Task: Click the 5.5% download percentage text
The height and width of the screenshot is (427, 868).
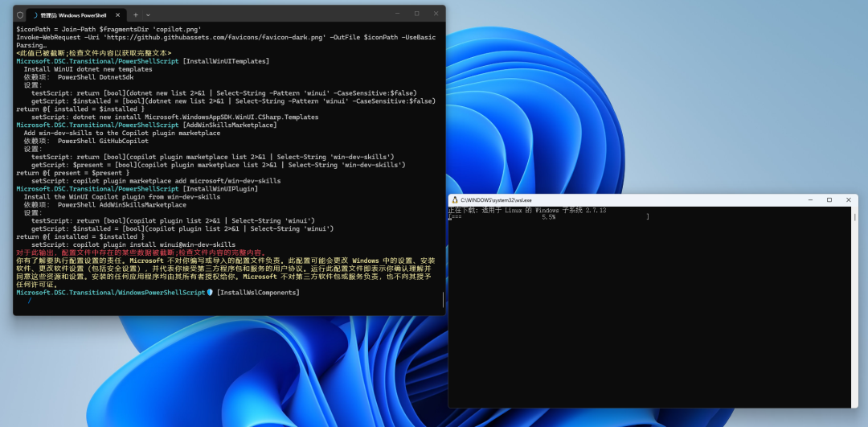Action: [549, 218]
